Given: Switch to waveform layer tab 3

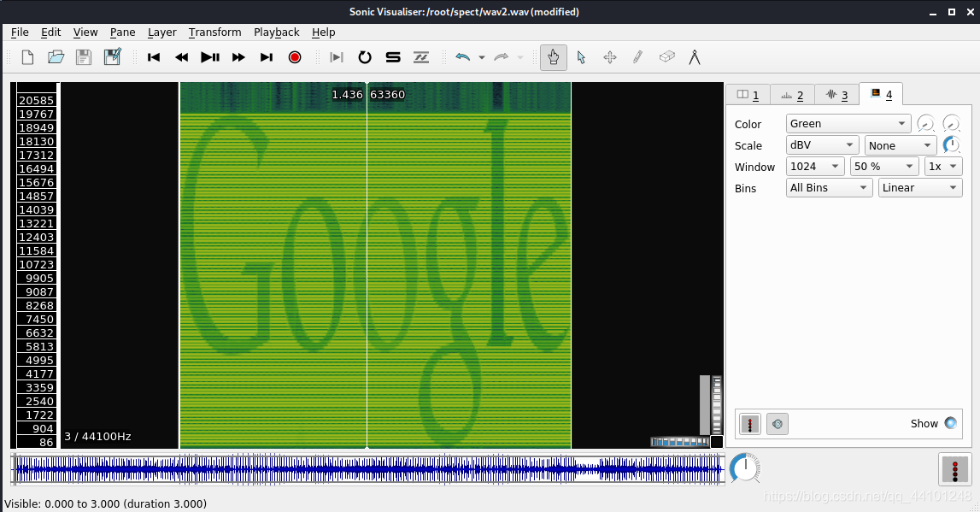Looking at the screenshot, I should (836, 94).
